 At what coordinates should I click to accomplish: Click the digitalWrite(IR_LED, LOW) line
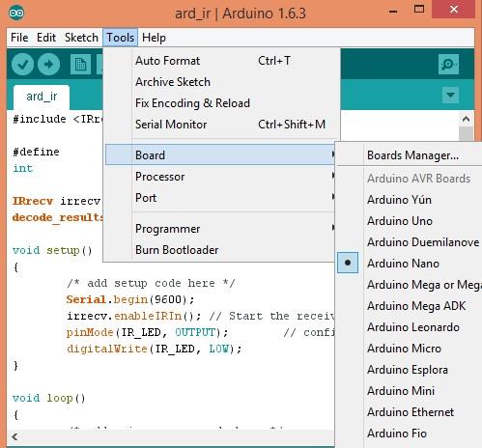pos(154,349)
